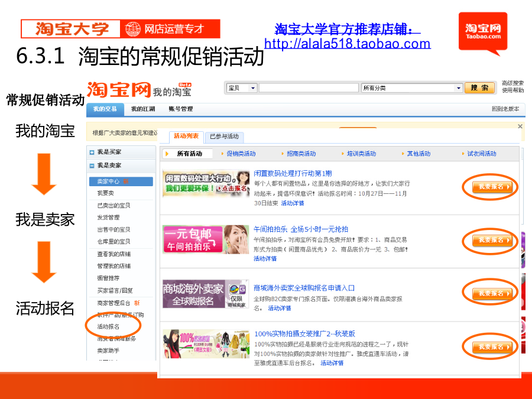Viewport: 532px width, 399px height.
Task: Open 卖家中心 in sidebar
Action: 121,181
